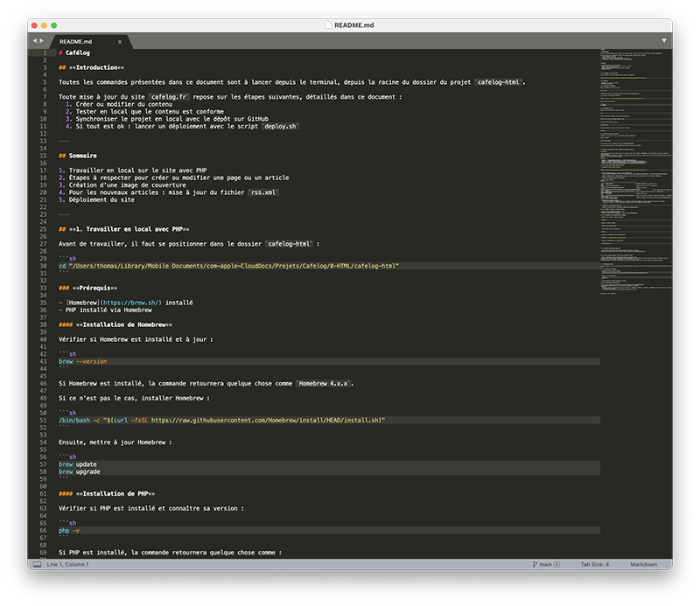Click the git changes count badge
The image size is (700, 606).
[x=556, y=564]
